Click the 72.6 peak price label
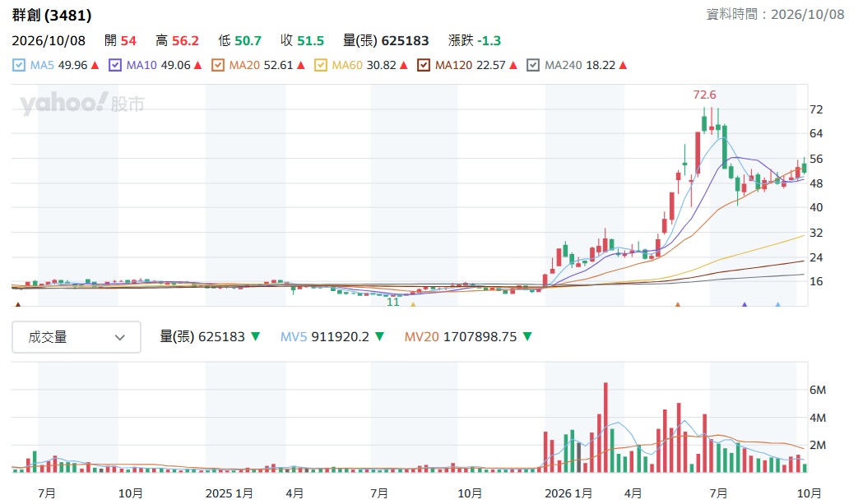The image size is (858, 504). [x=704, y=95]
